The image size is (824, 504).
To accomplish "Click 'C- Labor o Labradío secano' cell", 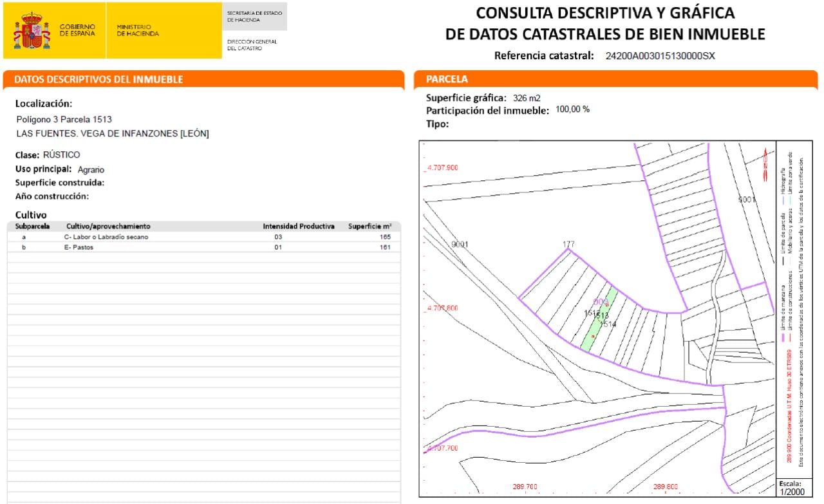I will (x=106, y=238).
